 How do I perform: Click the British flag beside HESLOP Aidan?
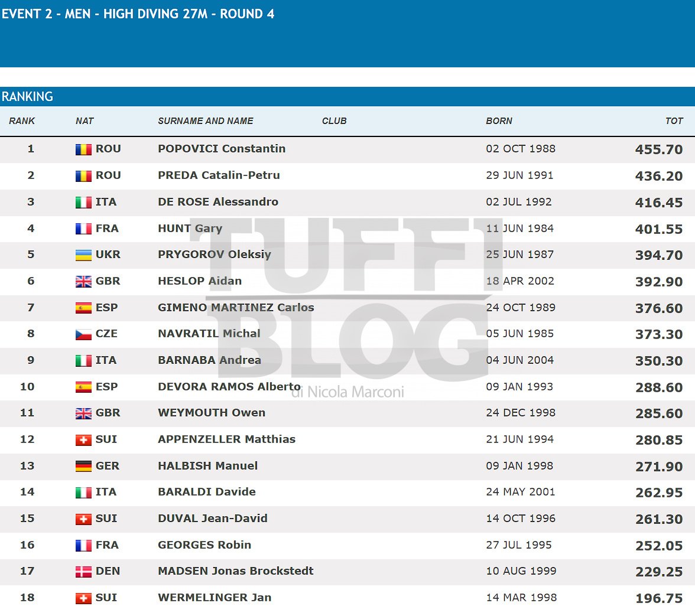(83, 282)
